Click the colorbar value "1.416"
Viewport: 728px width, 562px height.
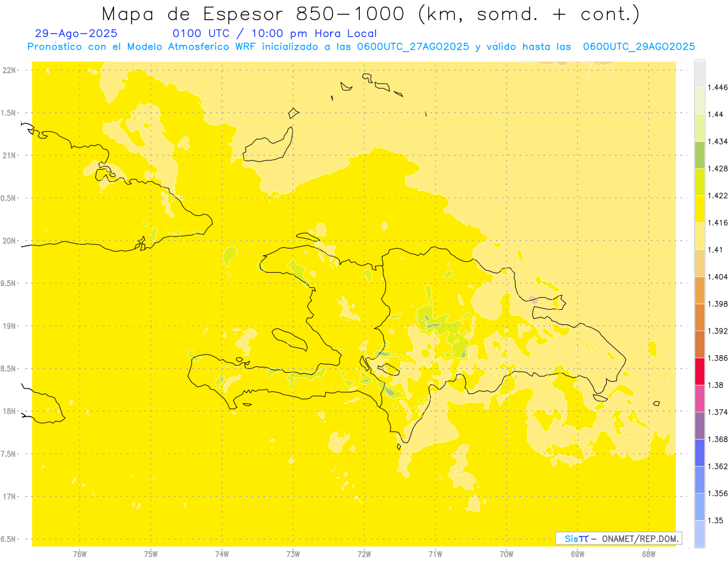tap(718, 222)
